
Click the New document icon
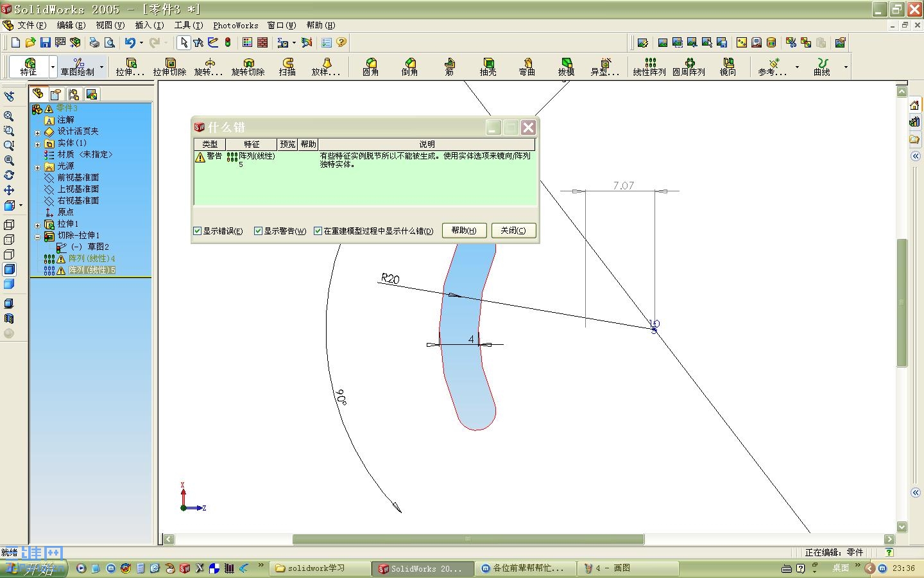(15, 42)
